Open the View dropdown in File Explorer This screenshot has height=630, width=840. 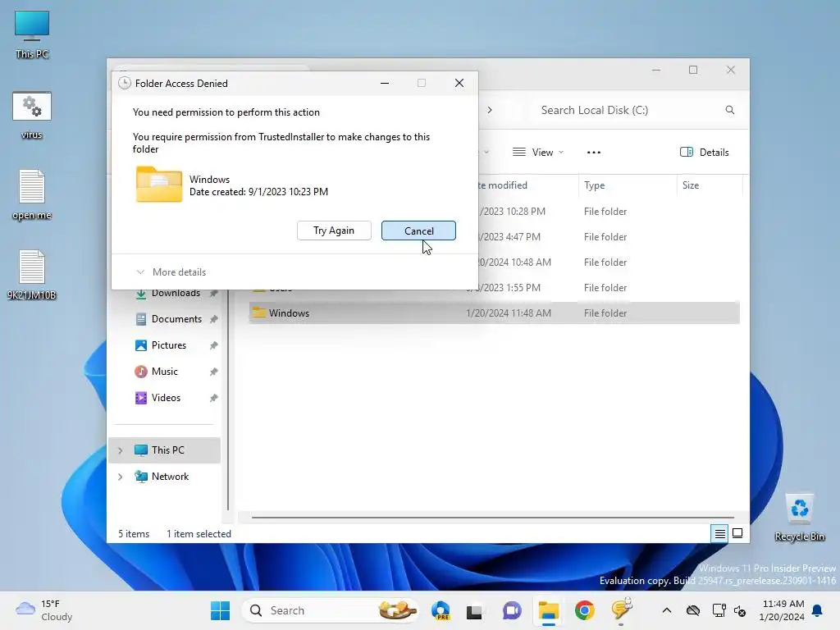pos(538,152)
